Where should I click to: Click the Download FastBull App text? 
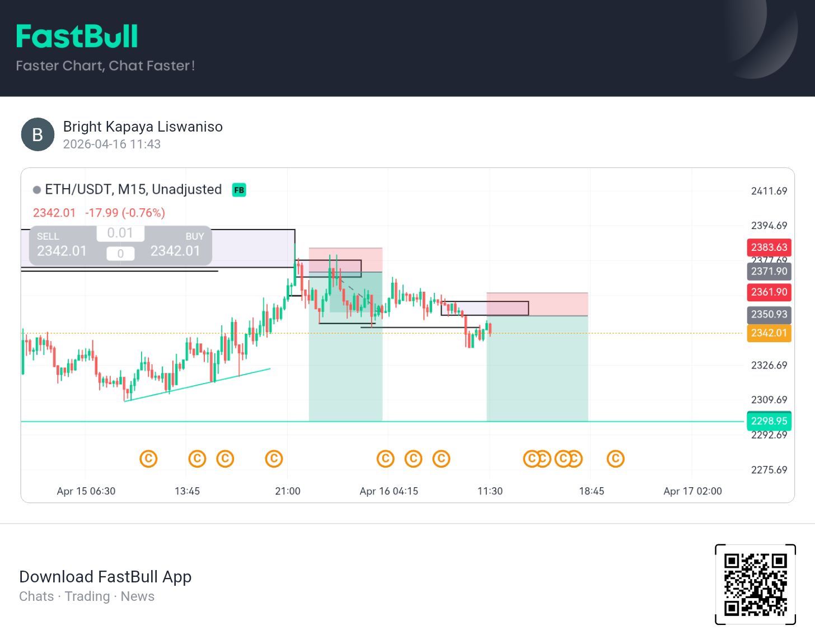tap(105, 576)
